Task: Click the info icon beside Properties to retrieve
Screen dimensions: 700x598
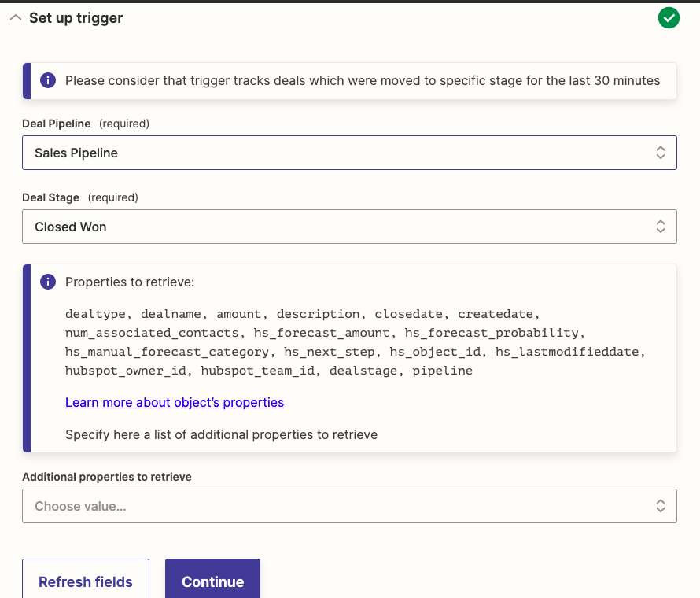Action: (x=48, y=282)
